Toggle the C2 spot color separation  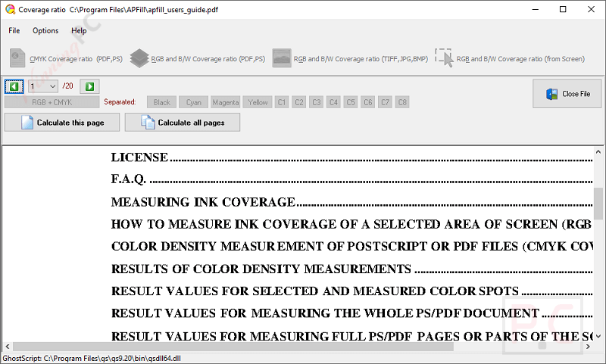[299, 102]
